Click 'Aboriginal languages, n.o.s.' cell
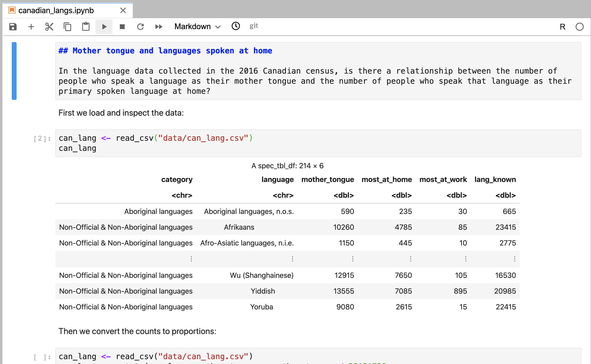Viewport: 591px width, 364px height. tap(249, 211)
